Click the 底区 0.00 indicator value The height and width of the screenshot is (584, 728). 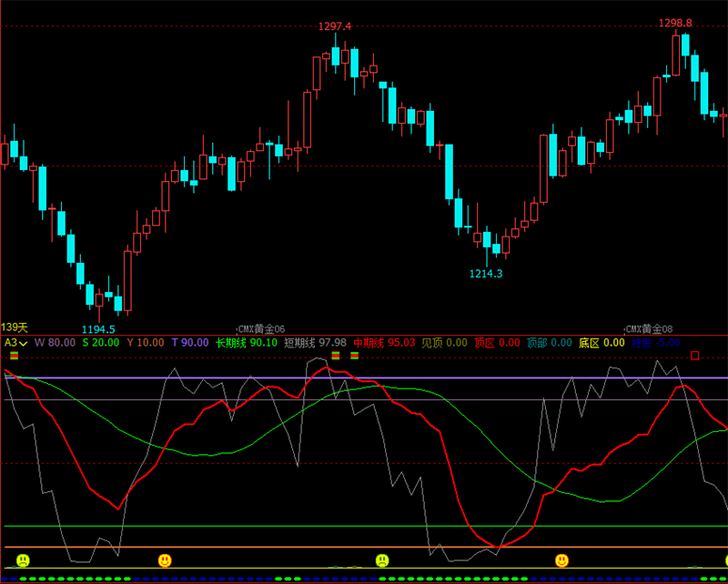602,343
